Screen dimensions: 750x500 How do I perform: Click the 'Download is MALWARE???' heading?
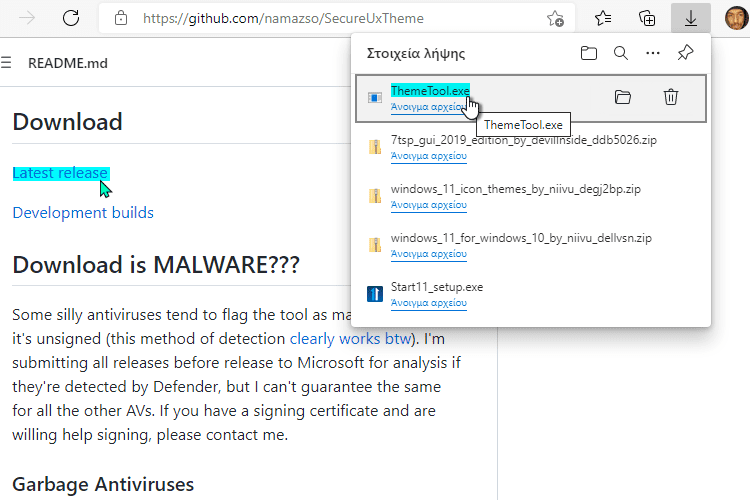(x=156, y=265)
